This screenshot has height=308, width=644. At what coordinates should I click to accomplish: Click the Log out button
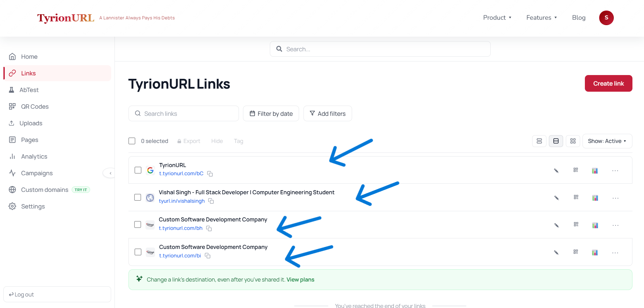point(57,294)
